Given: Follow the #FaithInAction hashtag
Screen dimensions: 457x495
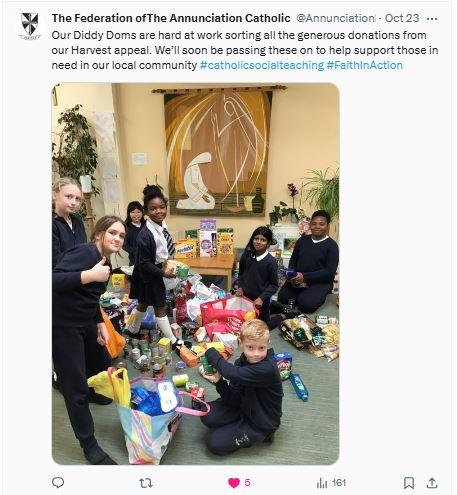Looking at the screenshot, I should (x=365, y=65).
